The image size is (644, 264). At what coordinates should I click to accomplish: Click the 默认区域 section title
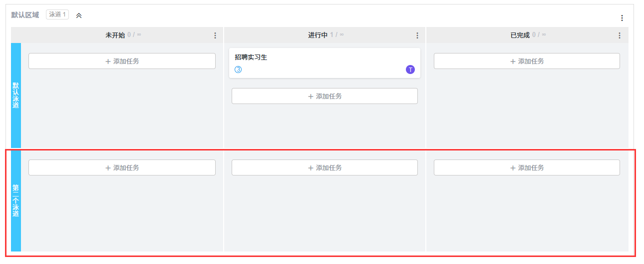[25, 15]
